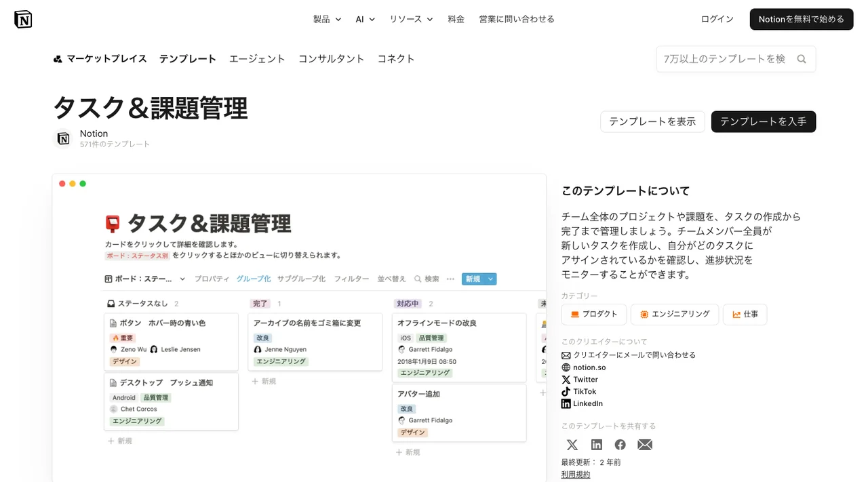The width and height of the screenshot is (868, 482).
Task: Share template via email icon
Action: coord(645,445)
